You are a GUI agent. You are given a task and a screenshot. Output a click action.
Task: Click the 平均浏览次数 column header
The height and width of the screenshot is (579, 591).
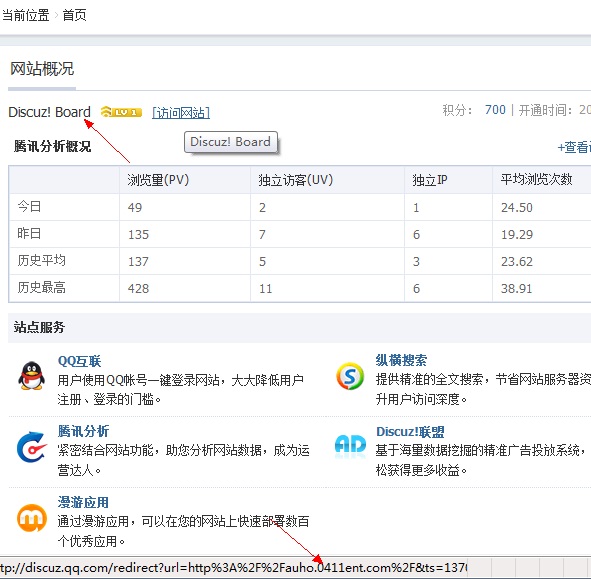536,179
